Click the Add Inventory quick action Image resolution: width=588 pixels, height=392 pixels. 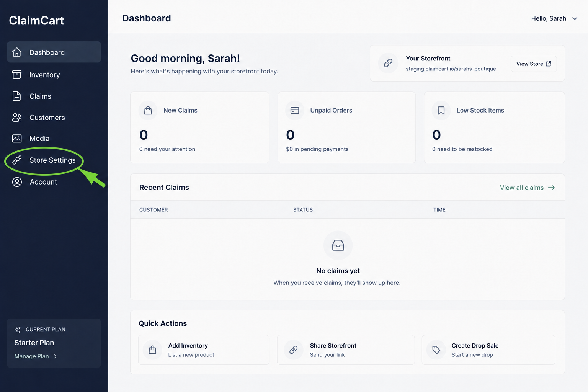204,350
